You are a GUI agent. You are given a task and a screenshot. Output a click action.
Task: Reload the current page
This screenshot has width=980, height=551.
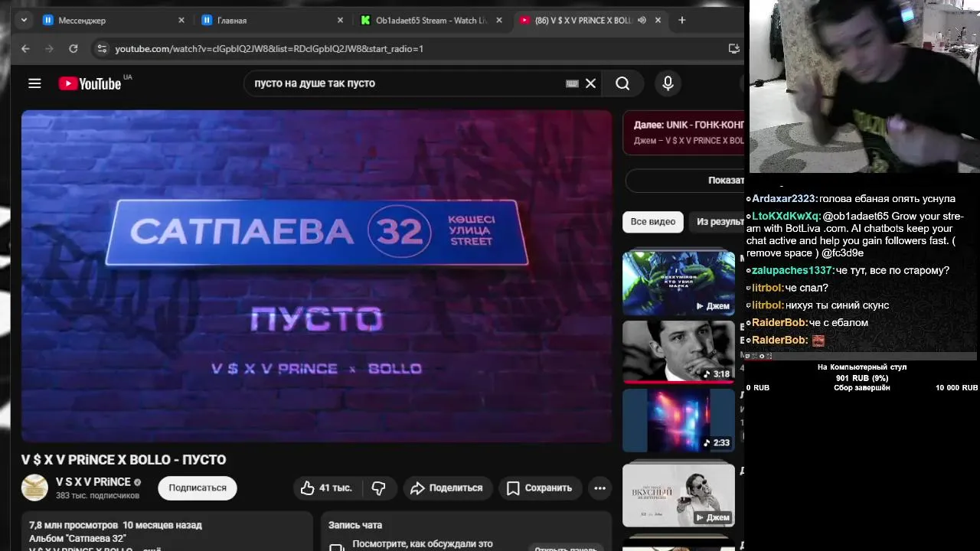pos(73,48)
